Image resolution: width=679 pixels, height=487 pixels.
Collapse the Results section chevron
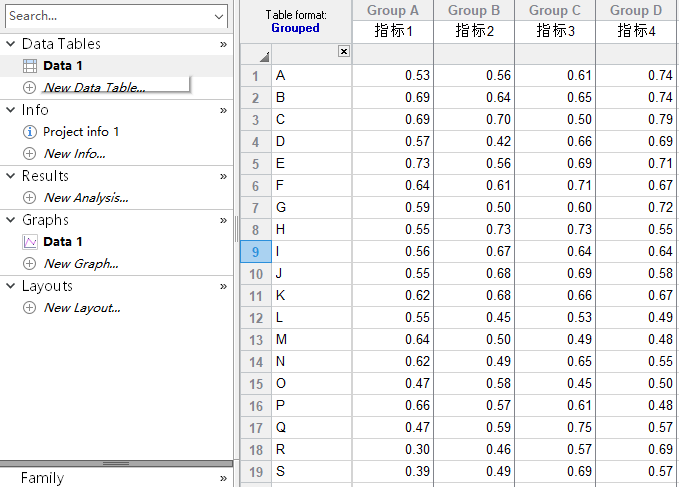(x=11, y=176)
